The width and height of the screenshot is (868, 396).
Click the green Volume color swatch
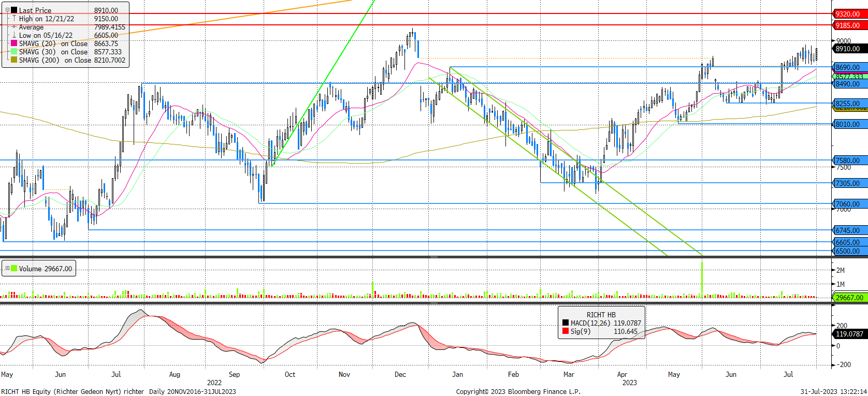[x=15, y=268]
